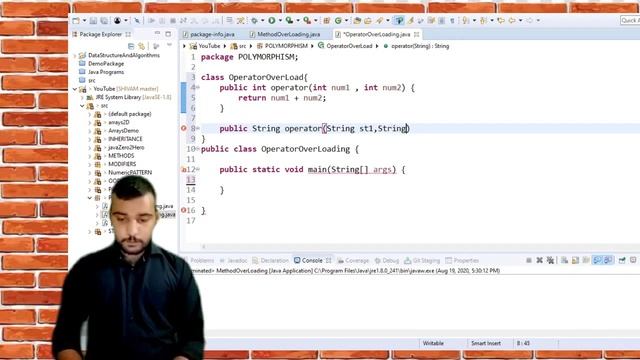Click the Previous Annotation icon
This screenshot has height=360, width=640.
483,20
